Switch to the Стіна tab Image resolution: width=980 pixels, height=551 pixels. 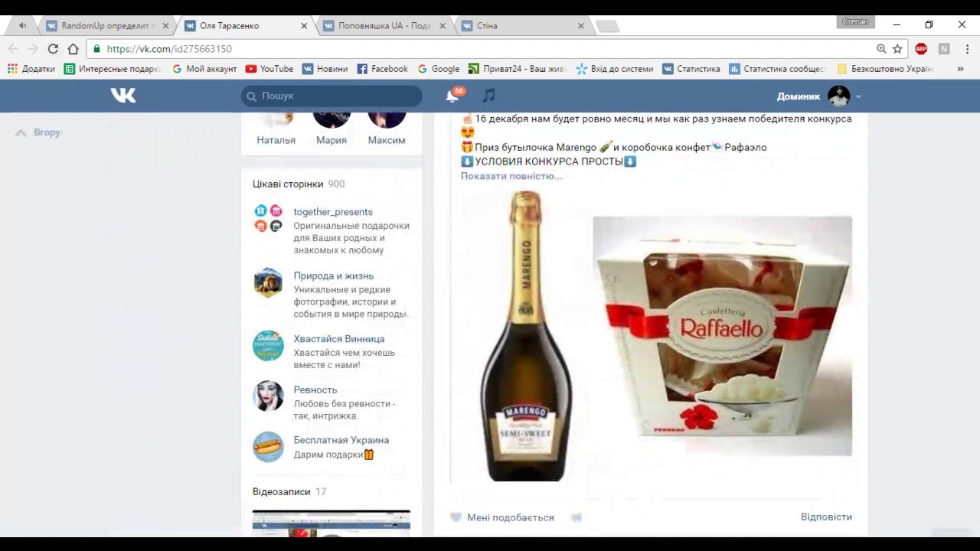coord(522,26)
